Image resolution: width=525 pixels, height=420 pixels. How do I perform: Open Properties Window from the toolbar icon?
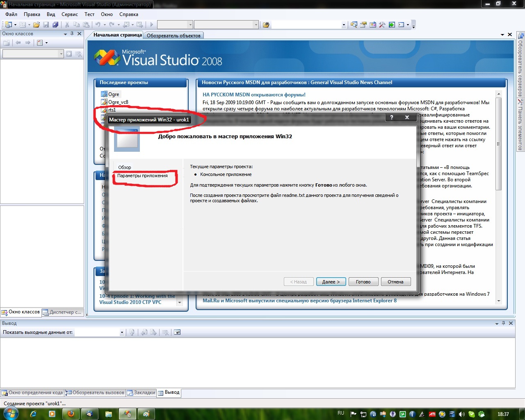pyautogui.click(x=363, y=25)
